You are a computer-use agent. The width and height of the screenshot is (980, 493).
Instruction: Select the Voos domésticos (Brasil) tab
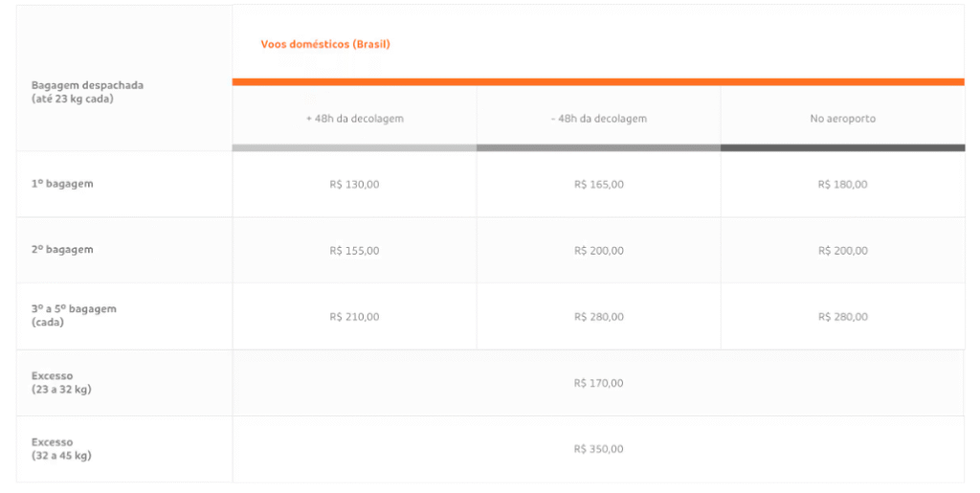[325, 44]
